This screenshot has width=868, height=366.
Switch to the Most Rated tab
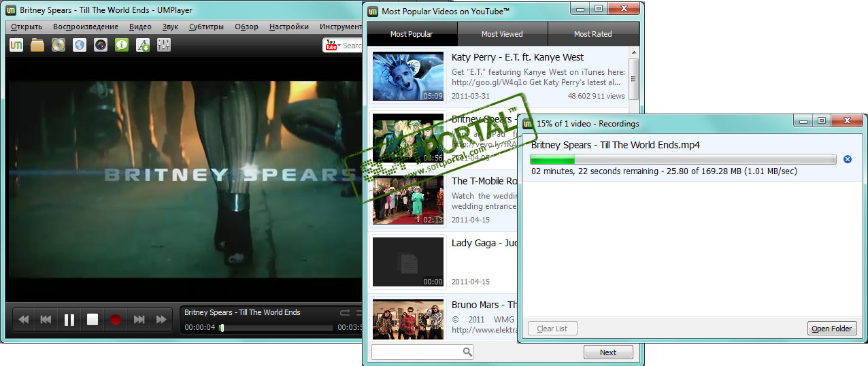click(592, 34)
